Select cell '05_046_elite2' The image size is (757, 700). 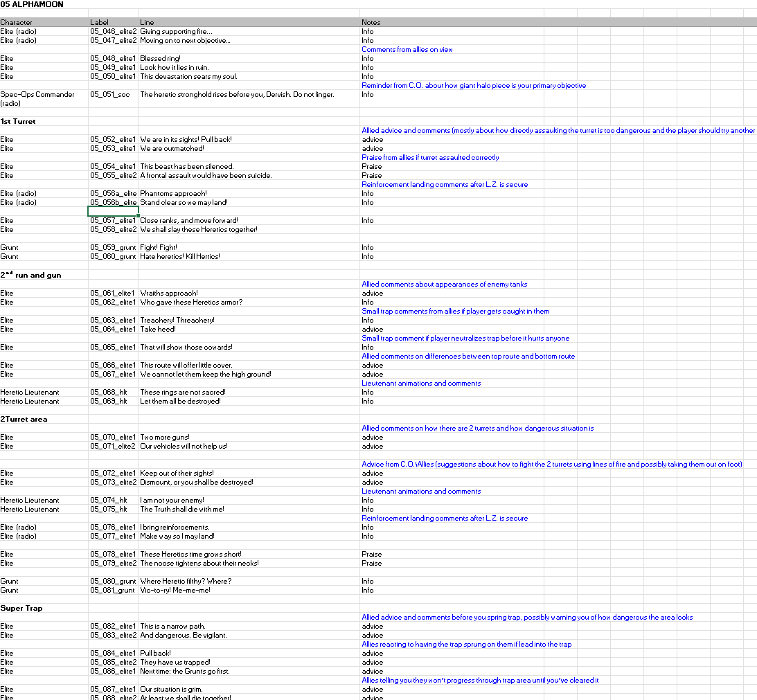[x=113, y=31]
